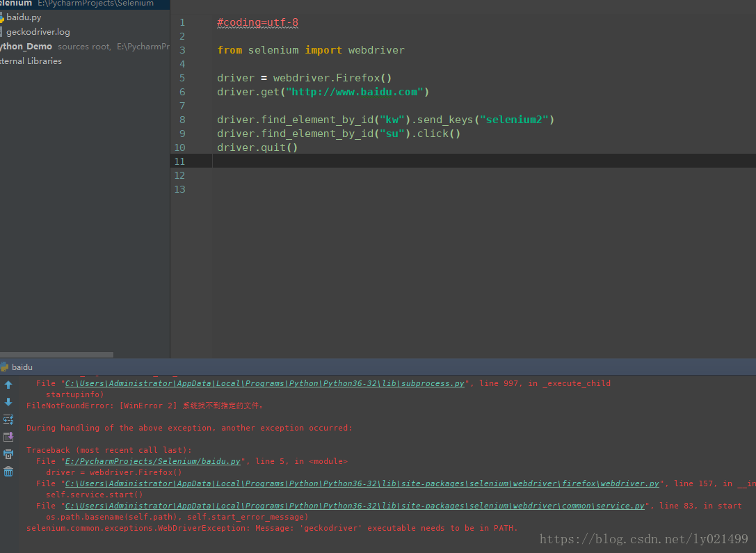Click line number 11 in gutter
Viewport: 756px width, 553px height.
(x=179, y=161)
